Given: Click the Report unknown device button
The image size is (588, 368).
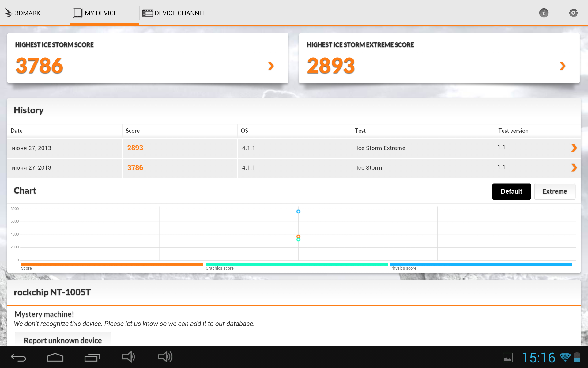Looking at the screenshot, I should coord(63,340).
